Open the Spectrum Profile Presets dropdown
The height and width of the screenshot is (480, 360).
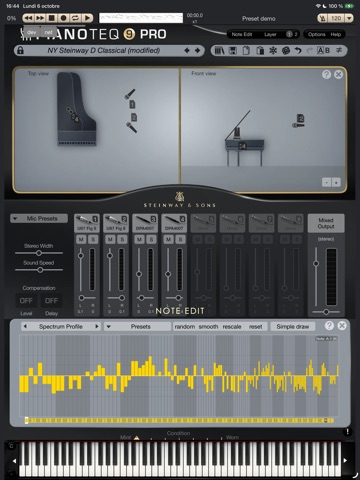point(137,327)
